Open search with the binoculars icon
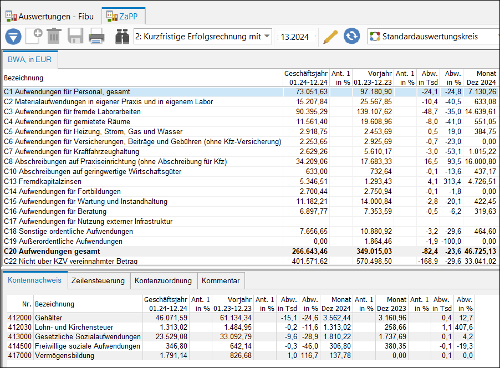Viewport: 500px width, 368px height. click(x=122, y=36)
